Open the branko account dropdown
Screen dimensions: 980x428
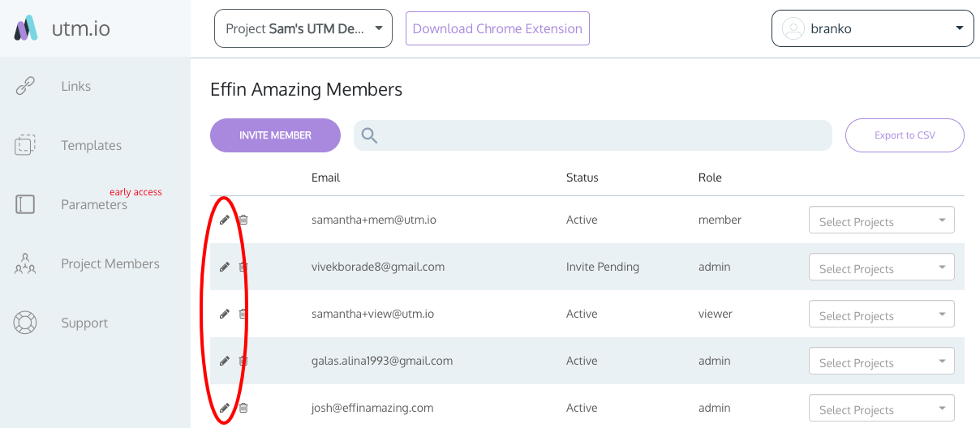coord(873,28)
